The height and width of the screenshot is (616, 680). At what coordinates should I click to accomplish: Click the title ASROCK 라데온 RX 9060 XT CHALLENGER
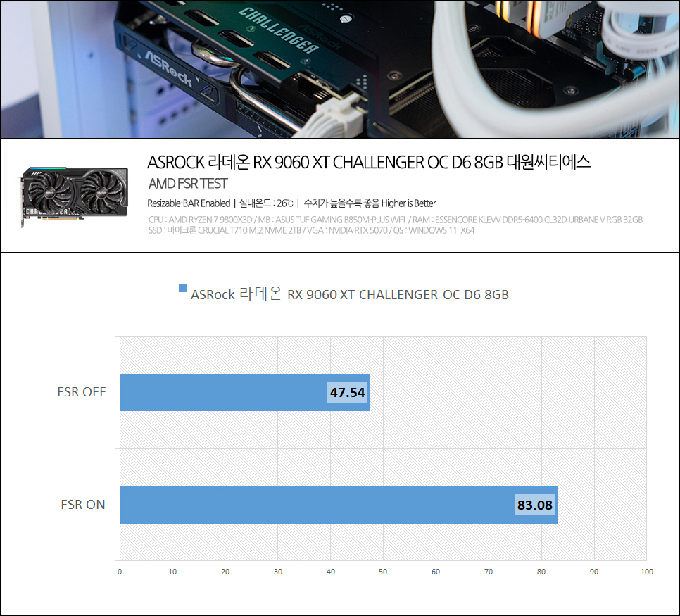tap(369, 162)
